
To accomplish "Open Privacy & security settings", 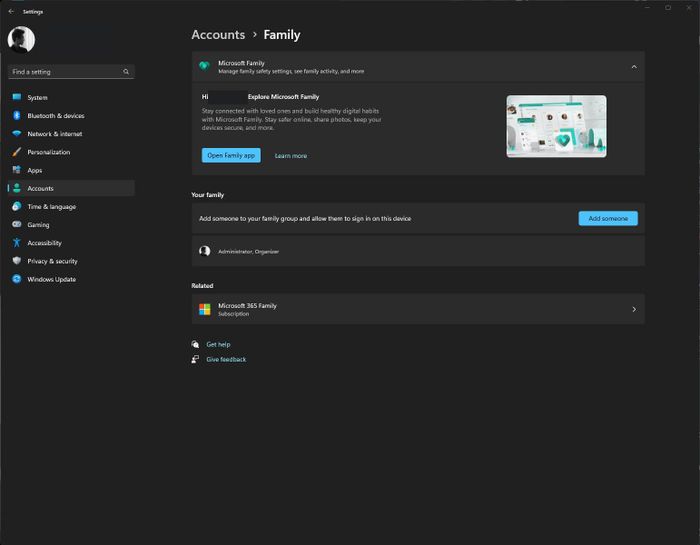I will 71,261.
